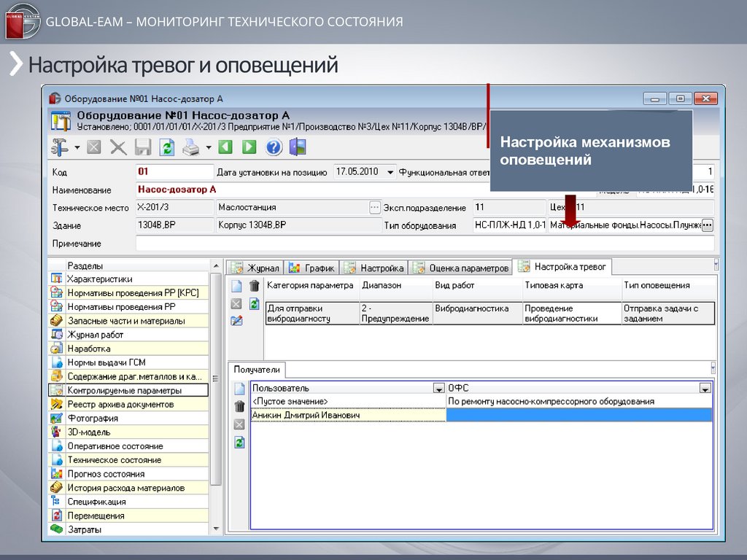Select the Аникин Дмитрий Иванович row
The height and width of the screenshot is (560, 747).
pos(347,415)
